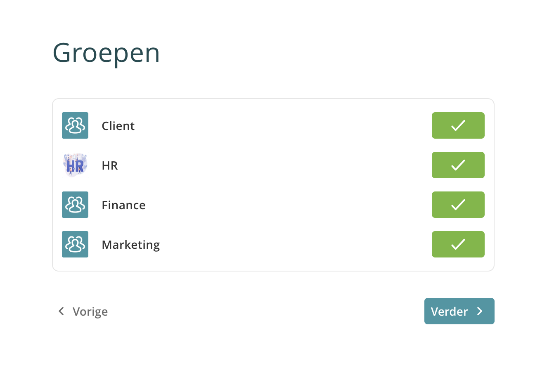Click the HR group thumbnail image
Viewport: 554px width, 392px height.
[x=75, y=165]
